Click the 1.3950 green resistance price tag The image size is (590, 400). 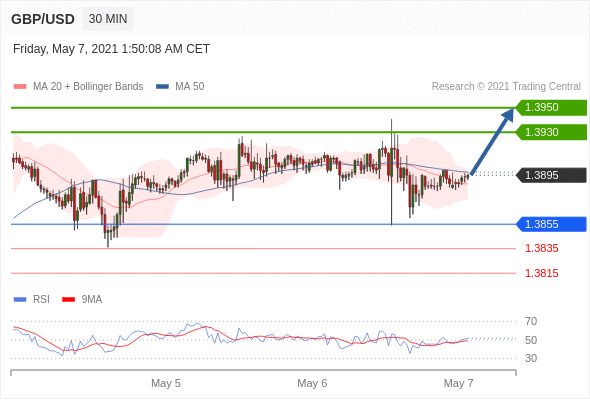(x=551, y=108)
